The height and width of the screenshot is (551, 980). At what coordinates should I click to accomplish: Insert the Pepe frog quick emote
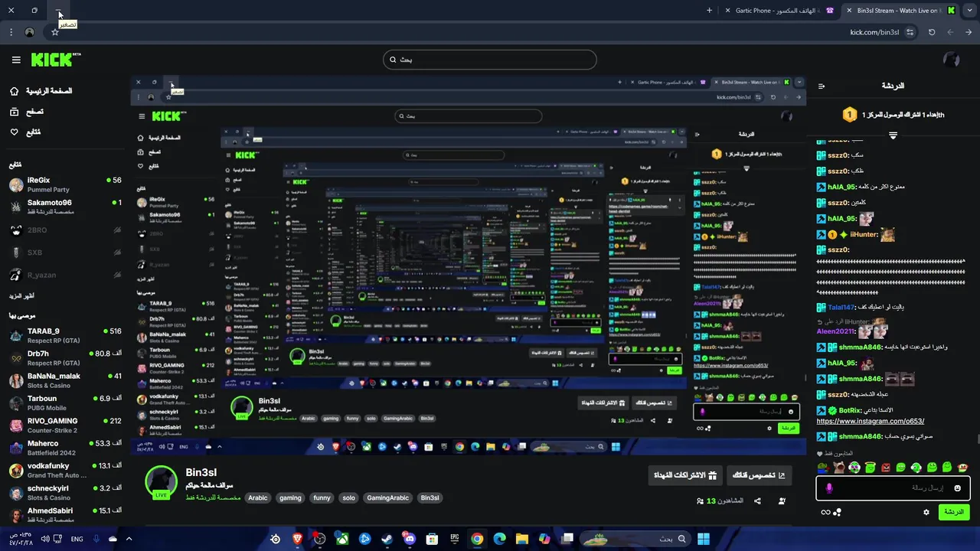point(823,467)
